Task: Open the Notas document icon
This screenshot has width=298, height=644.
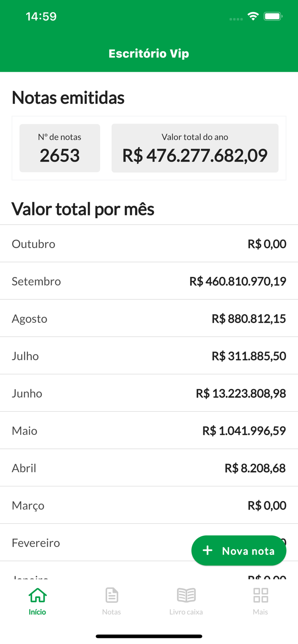Action: point(111,595)
